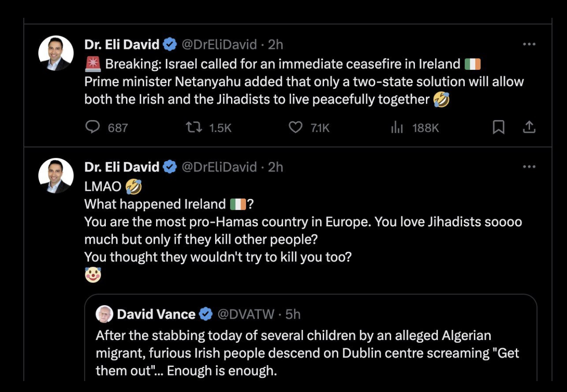The image size is (567, 392).
Task: Open the 2h timestamp of first tweet
Action: 275,44
